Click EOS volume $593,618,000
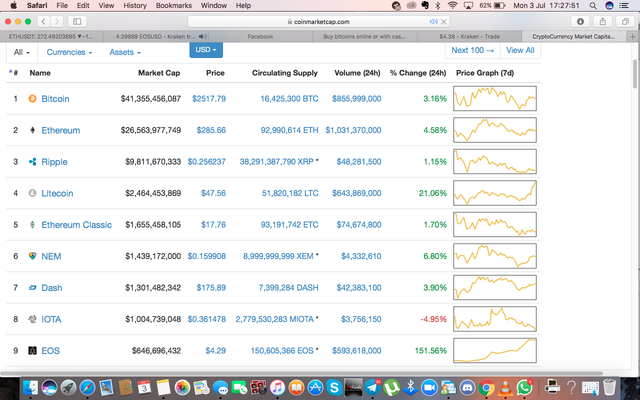The width and height of the screenshot is (640, 400). tap(356, 351)
